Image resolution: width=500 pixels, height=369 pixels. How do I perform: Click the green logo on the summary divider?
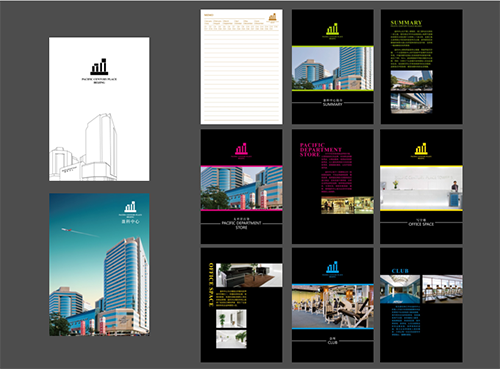[x=332, y=29]
